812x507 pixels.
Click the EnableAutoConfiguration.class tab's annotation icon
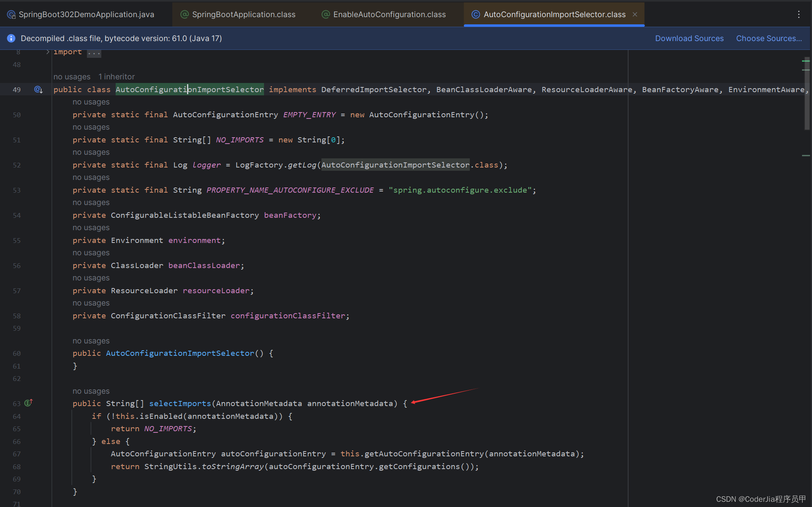(326, 15)
